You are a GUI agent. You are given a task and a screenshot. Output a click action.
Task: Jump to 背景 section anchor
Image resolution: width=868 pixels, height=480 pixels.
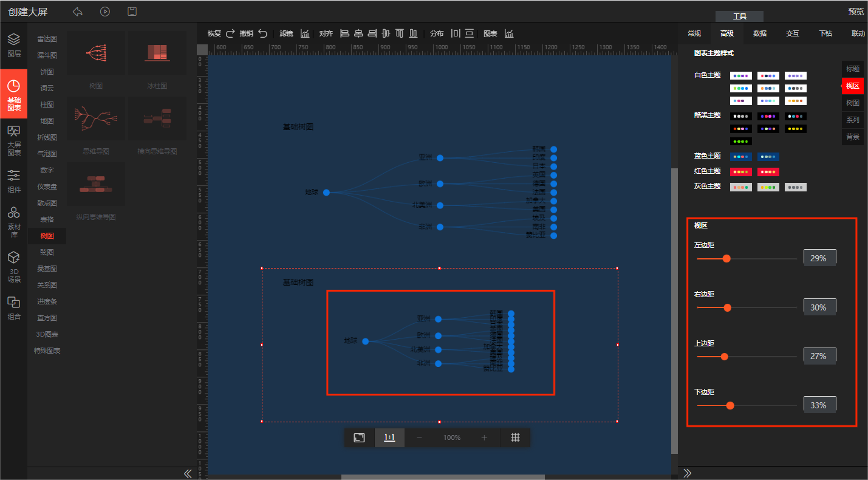click(853, 137)
